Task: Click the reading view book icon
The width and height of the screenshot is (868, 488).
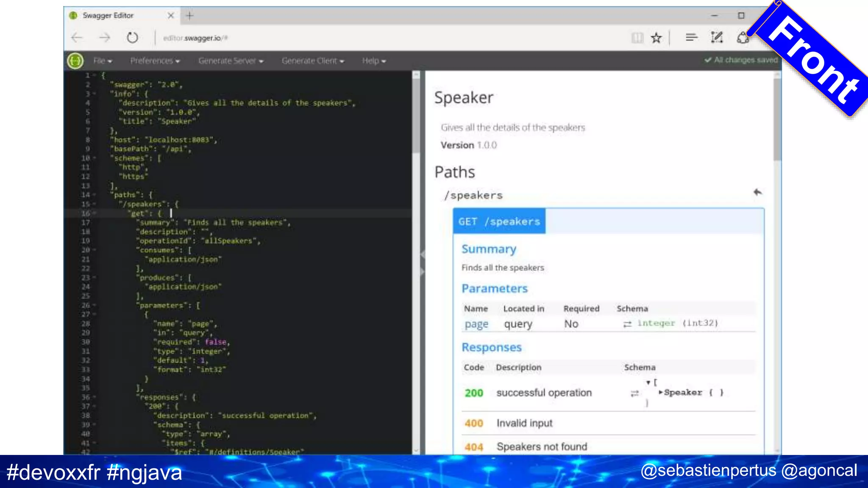Action: point(637,38)
